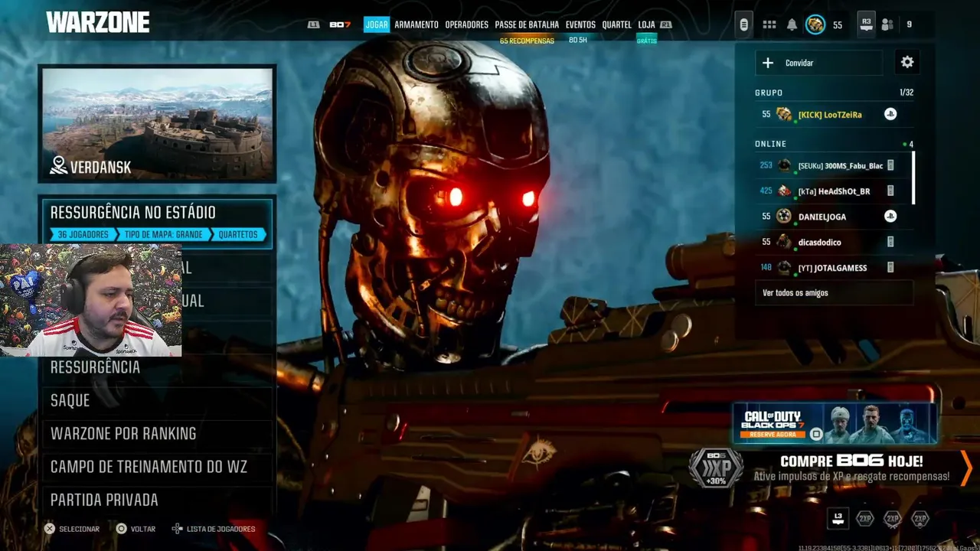Screen dimensions: 980x551
Task: Click the plus icon beside Convidar
Action: [768, 63]
